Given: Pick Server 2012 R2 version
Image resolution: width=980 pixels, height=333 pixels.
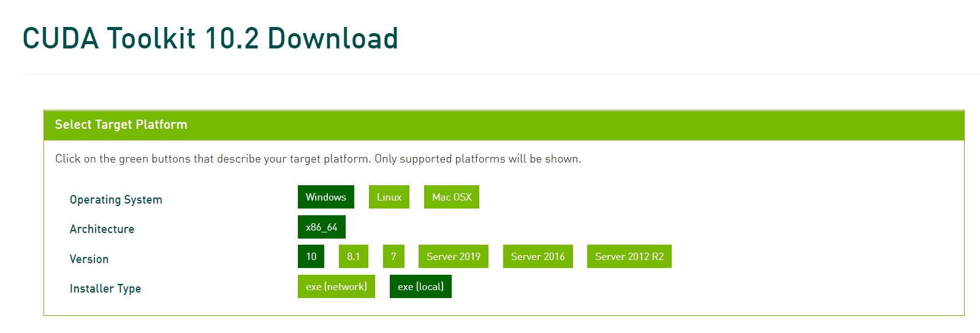Looking at the screenshot, I should point(629,256).
